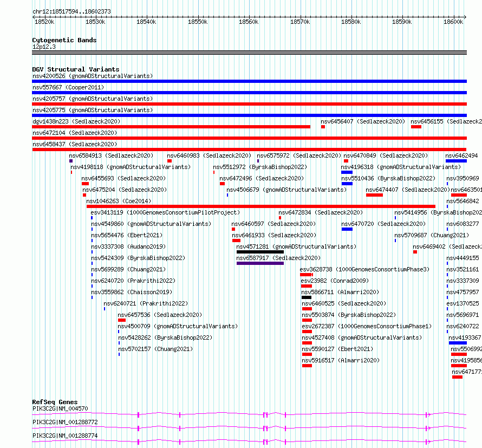Click nsv6461933 (Sedlazeck2020) label
Image resolution: width=482 pixels, height=448 pixels.
[274, 235]
